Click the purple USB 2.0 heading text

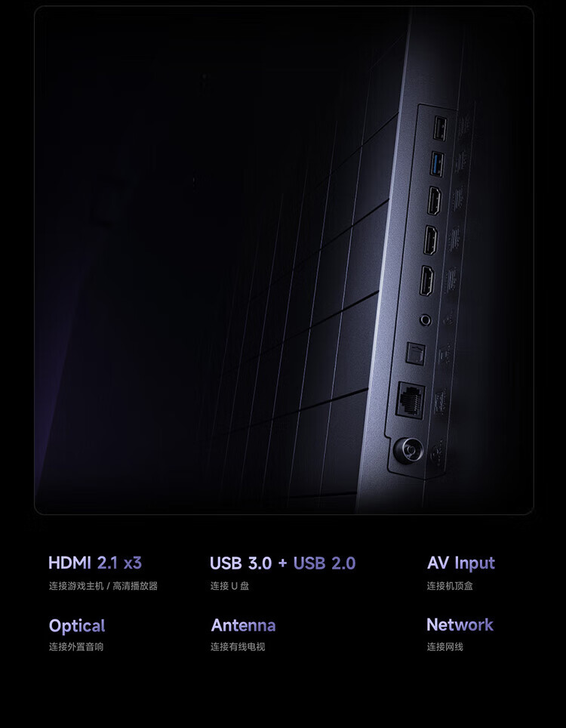pos(325,563)
